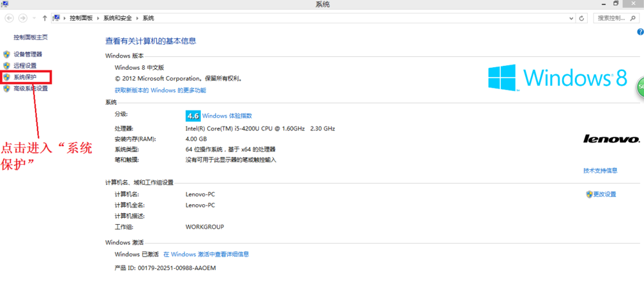The height and width of the screenshot is (292, 644).
Task: Click the 4.6 rating badge
Action: pos(193,116)
